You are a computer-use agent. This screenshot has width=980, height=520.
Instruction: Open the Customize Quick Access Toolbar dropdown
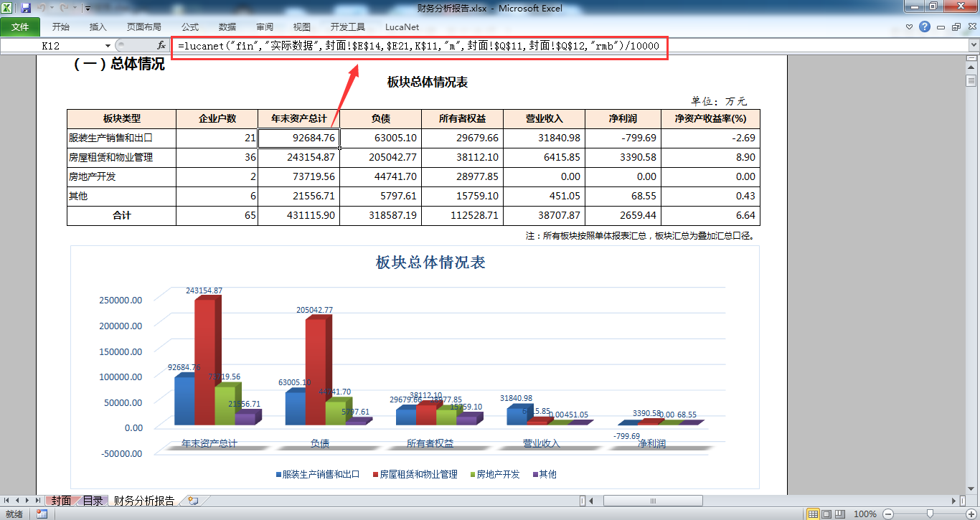(88, 9)
